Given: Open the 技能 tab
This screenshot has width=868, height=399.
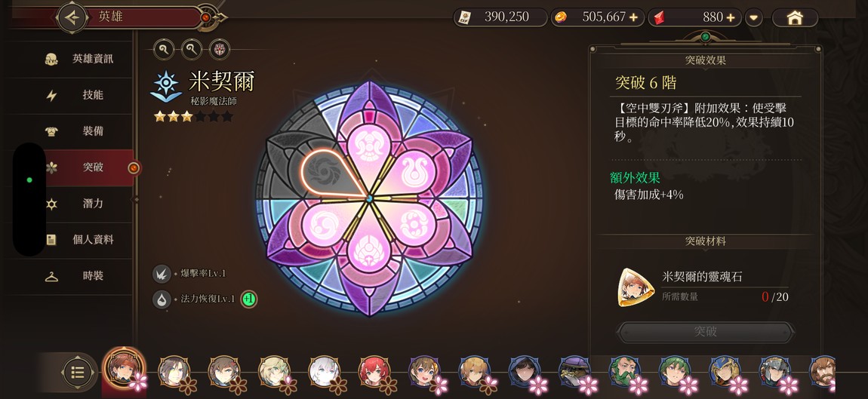Looking at the screenshot, I should click(88, 95).
